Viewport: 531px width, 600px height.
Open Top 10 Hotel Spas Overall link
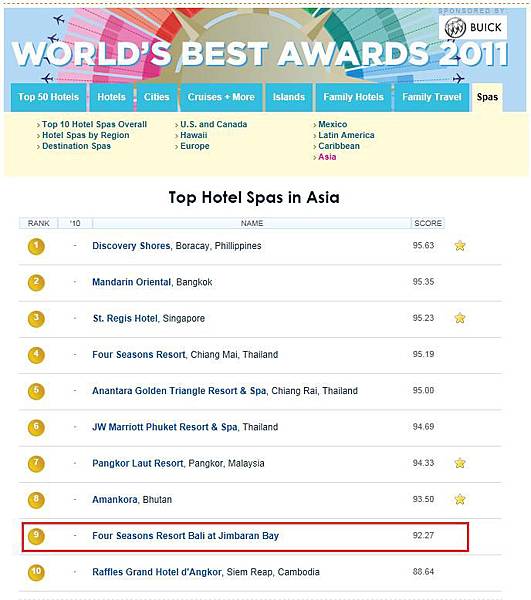coord(94,124)
